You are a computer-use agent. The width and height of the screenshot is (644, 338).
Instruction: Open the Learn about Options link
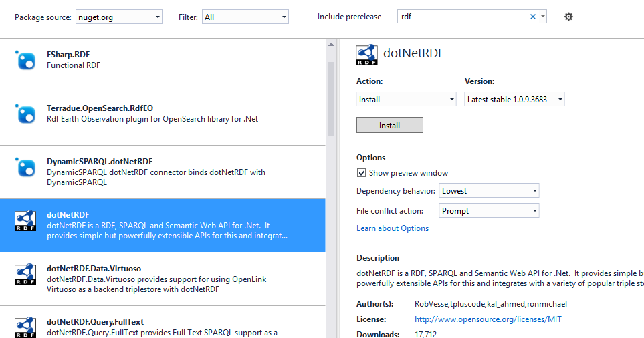(393, 228)
